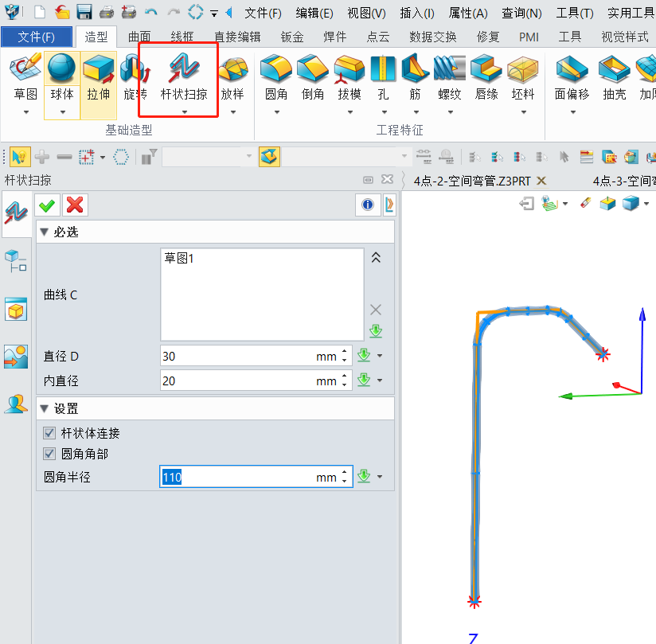Select the 圆角 (Fillet) tool
The height and width of the screenshot is (644, 656).
coord(276,78)
